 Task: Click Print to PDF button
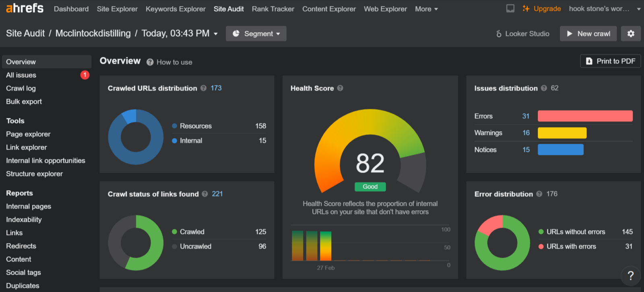[611, 61]
